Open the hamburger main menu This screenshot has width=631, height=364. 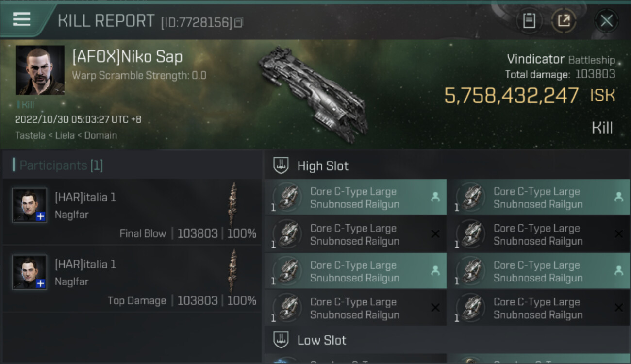click(22, 19)
